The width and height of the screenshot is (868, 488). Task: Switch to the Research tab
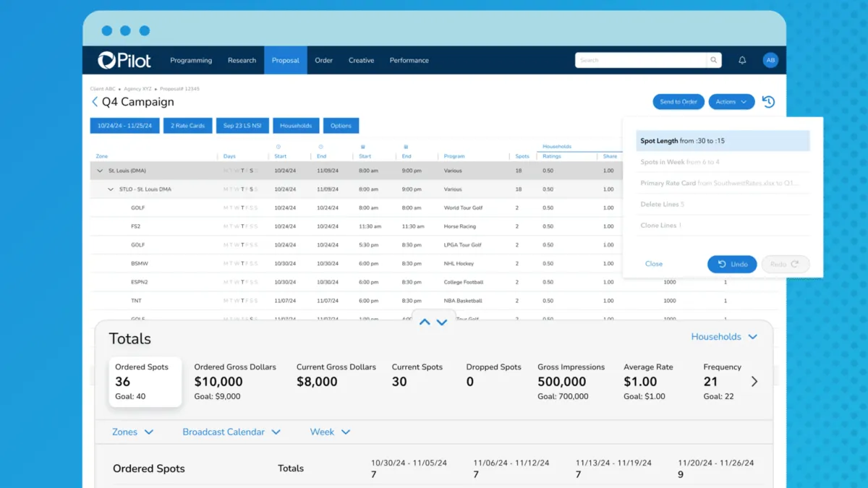pyautogui.click(x=242, y=60)
